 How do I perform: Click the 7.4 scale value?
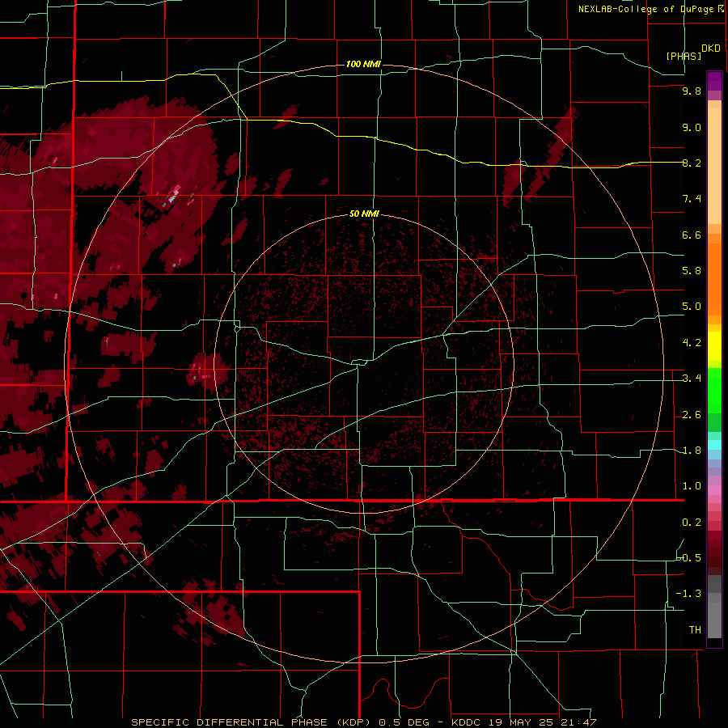[692, 199]
